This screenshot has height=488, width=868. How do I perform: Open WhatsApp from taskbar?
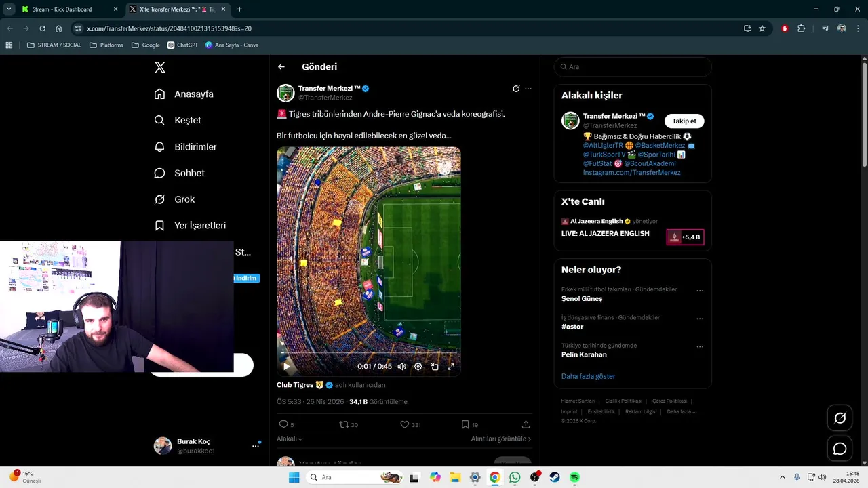tap(515, 477)
